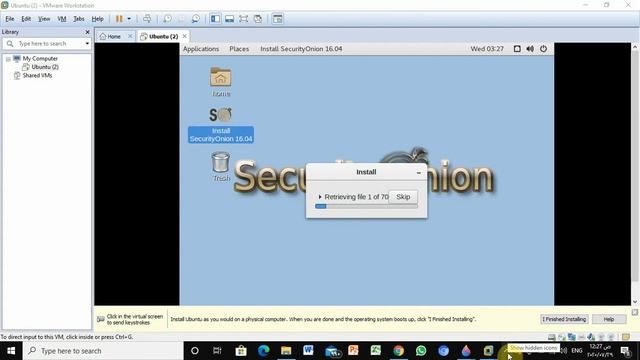Open the snapshot manager toolbar icon
This screenshot has width=640, height=360.
click(x=196, y=19)
